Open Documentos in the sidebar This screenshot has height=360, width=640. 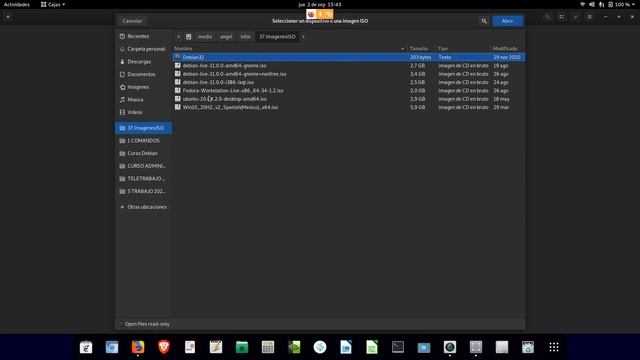pyautogui.click(x=143, y=74)
